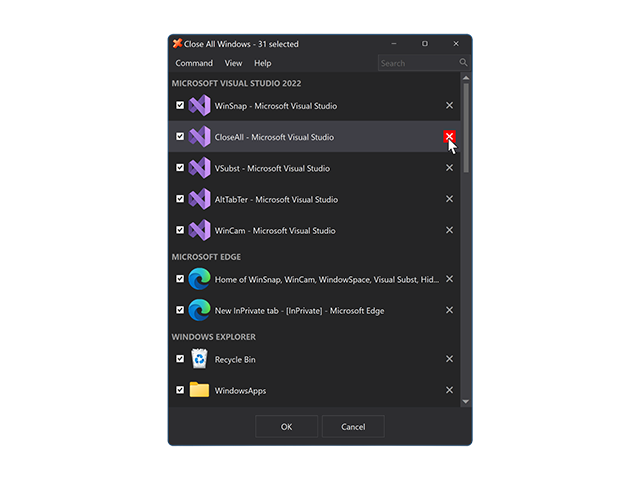Remove the VSubst window via its X
Viewport: 640px width, 480px height.
pyautogui.click(x=449, y=168)
